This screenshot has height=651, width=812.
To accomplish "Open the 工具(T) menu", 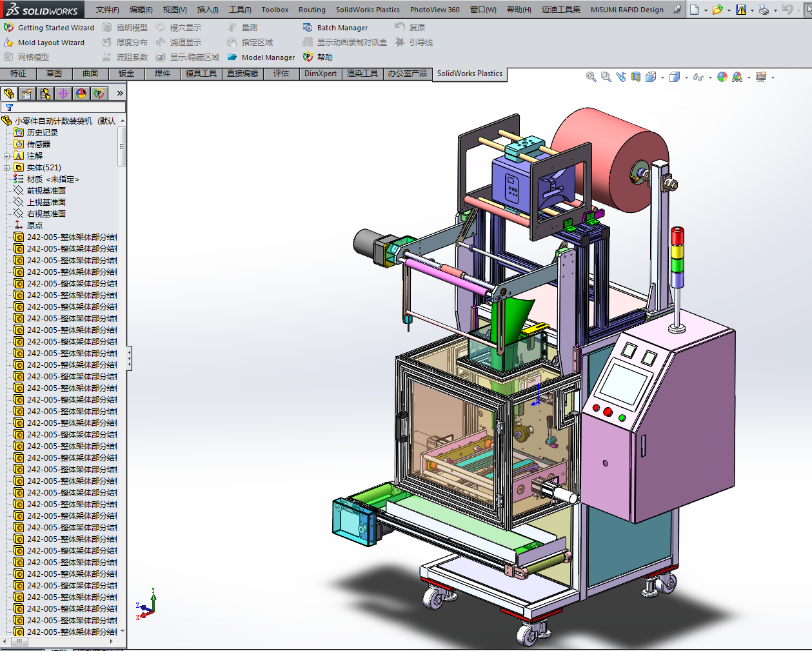I will tap(240, 10).
